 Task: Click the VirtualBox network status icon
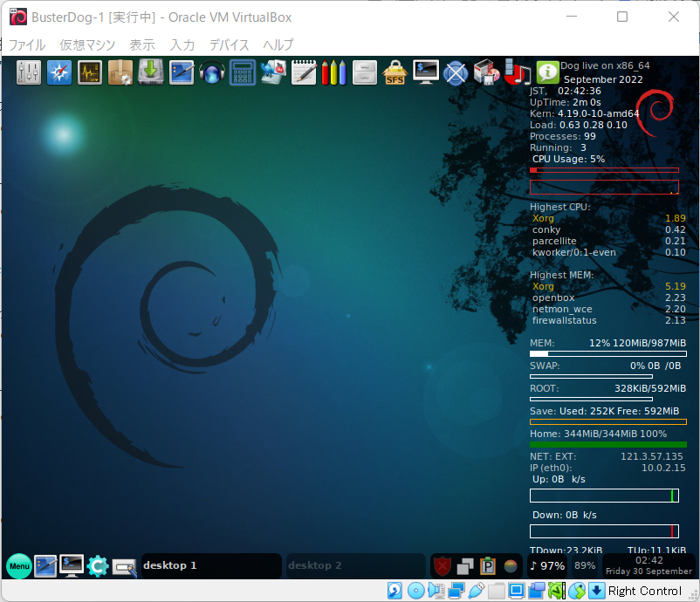(x=456, y=591)
